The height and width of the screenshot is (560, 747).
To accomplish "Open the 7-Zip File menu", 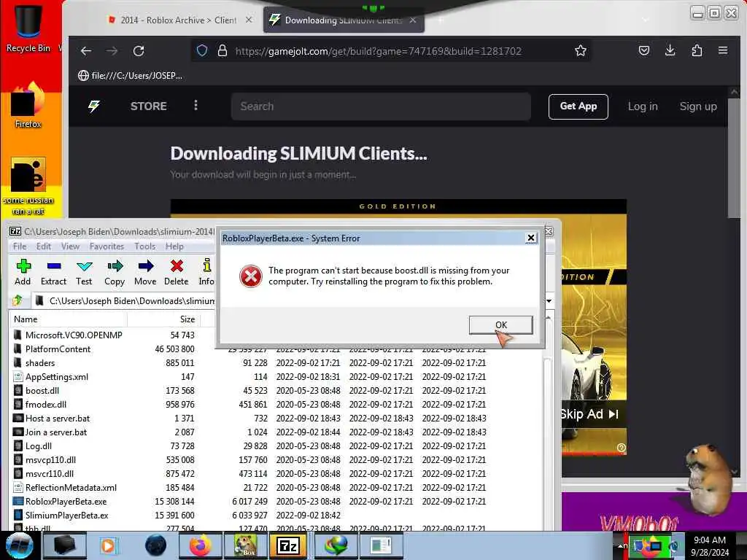I will [20, 246].
